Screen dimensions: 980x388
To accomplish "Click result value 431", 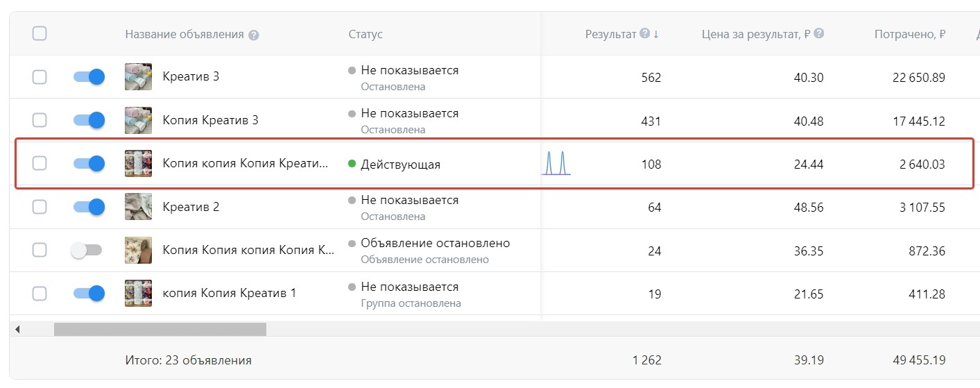I will tap(651, 121).
